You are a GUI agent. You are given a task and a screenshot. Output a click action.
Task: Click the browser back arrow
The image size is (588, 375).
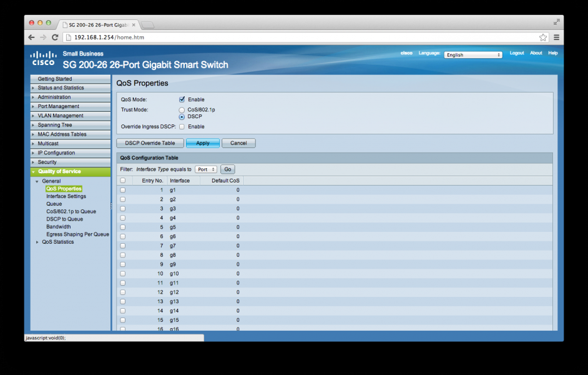click(x=32, y=37)
